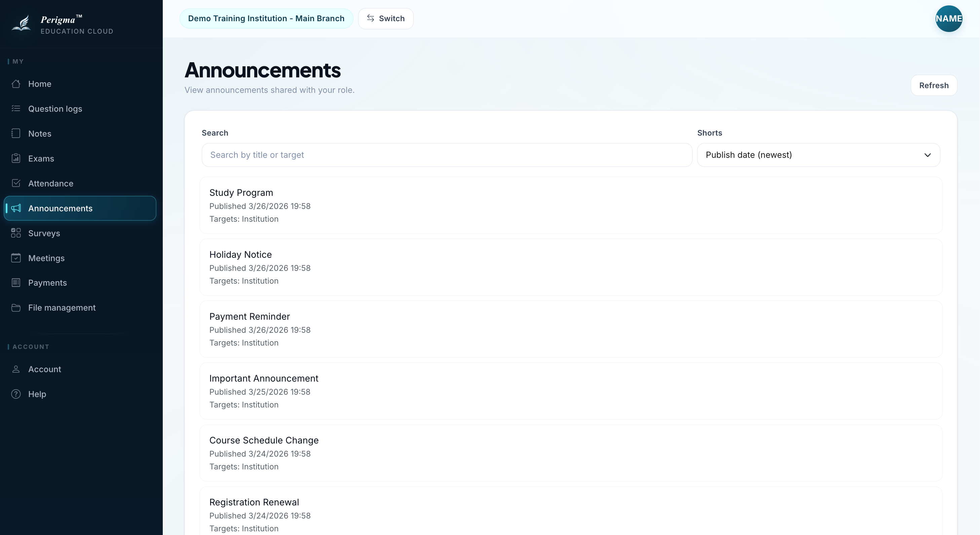Focus the Search by title or target field
This screenshot has width=980, height=535.
(447, 155)
